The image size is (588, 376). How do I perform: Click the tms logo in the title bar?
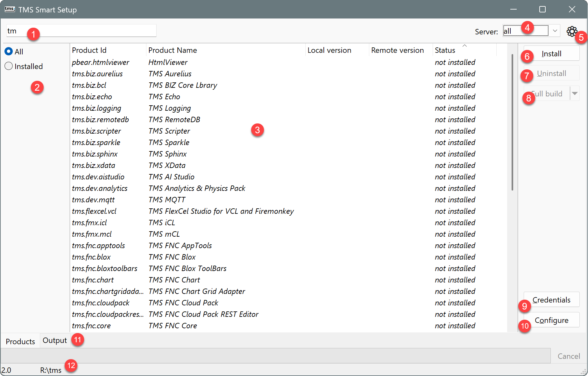click(x=10, y=9)
